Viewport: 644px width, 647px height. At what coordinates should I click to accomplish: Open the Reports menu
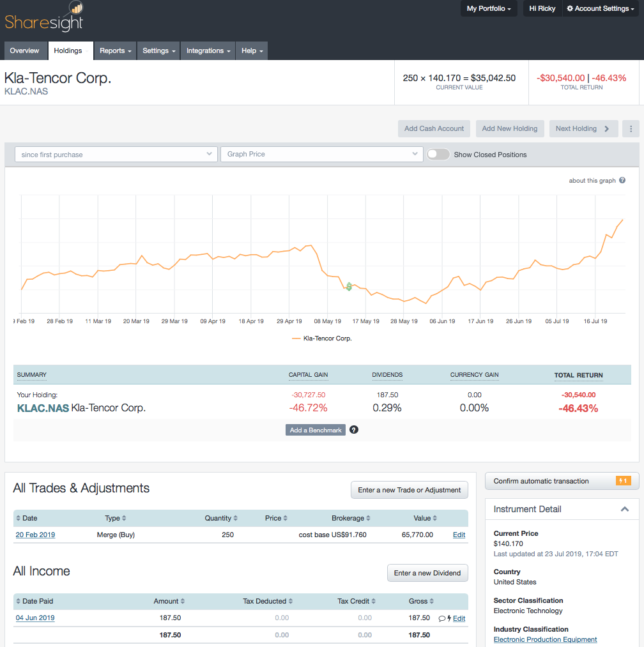tap(114, 50)
